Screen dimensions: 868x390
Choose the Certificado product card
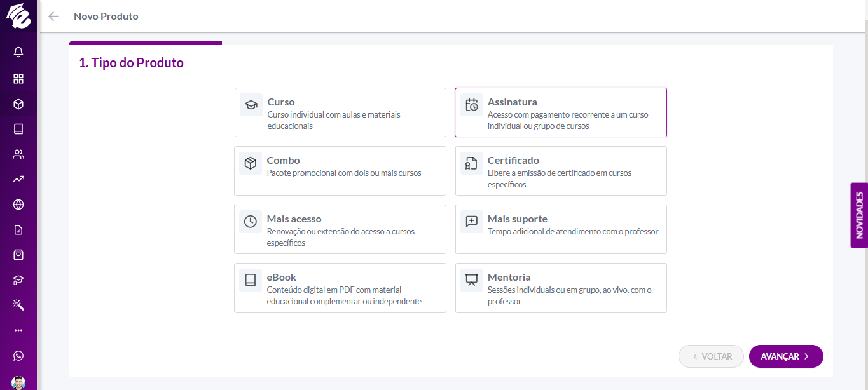[x=561, y=171]
